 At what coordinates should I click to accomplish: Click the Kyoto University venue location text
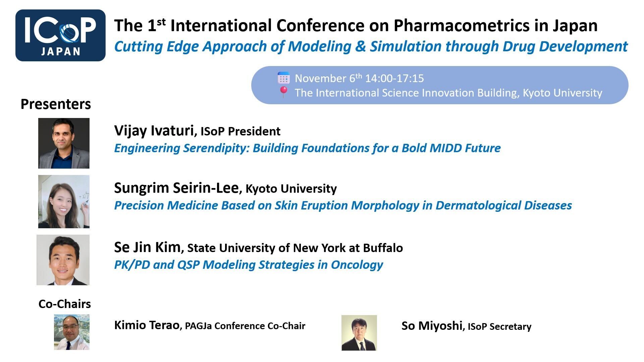click(x=448, y=93)
